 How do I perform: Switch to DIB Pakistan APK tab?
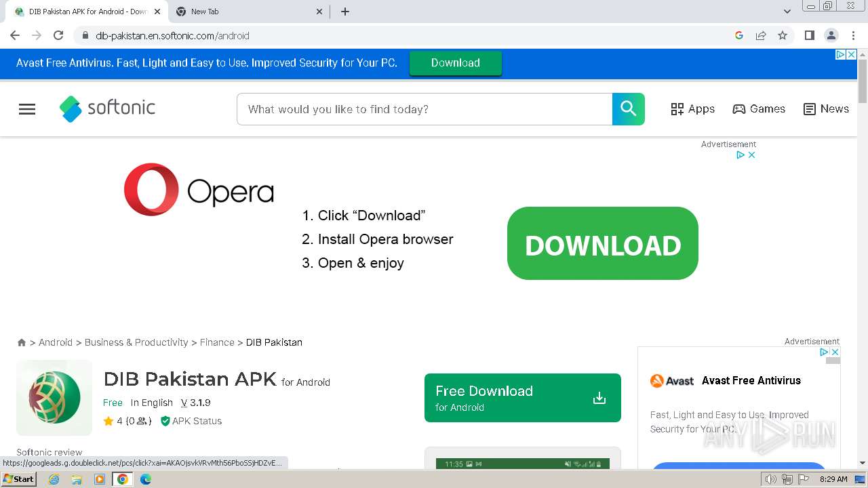tap(88, 12)
